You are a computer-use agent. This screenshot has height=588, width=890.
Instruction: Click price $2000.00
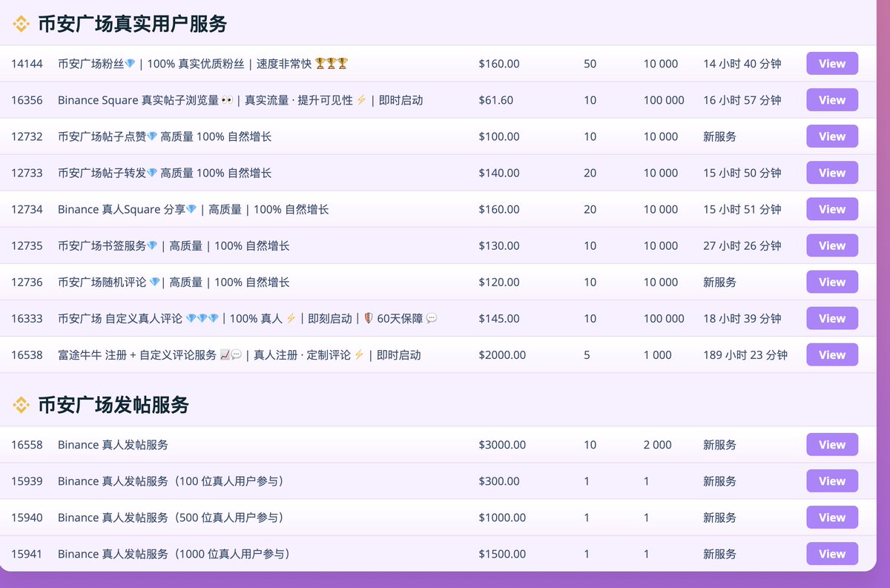502,354
